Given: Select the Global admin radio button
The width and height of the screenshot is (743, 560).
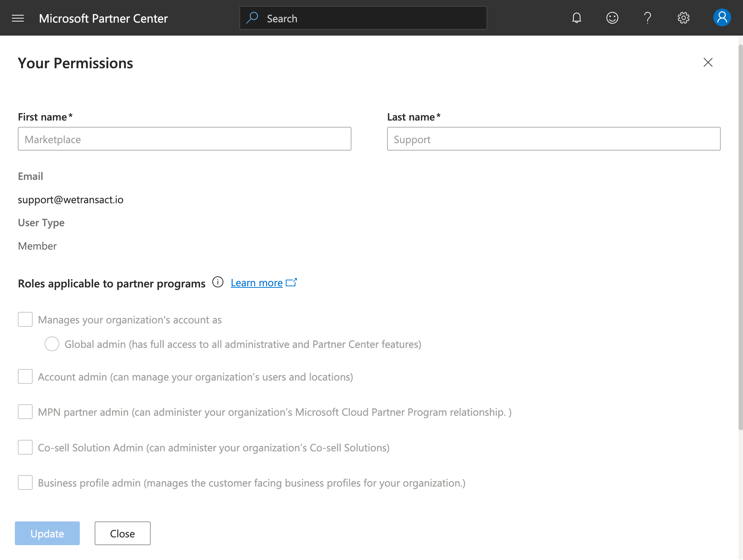Looking at the screenshot, I should (52, 344).
